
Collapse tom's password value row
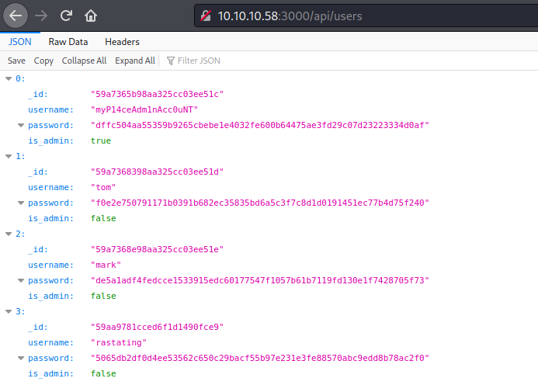[21, 203]
